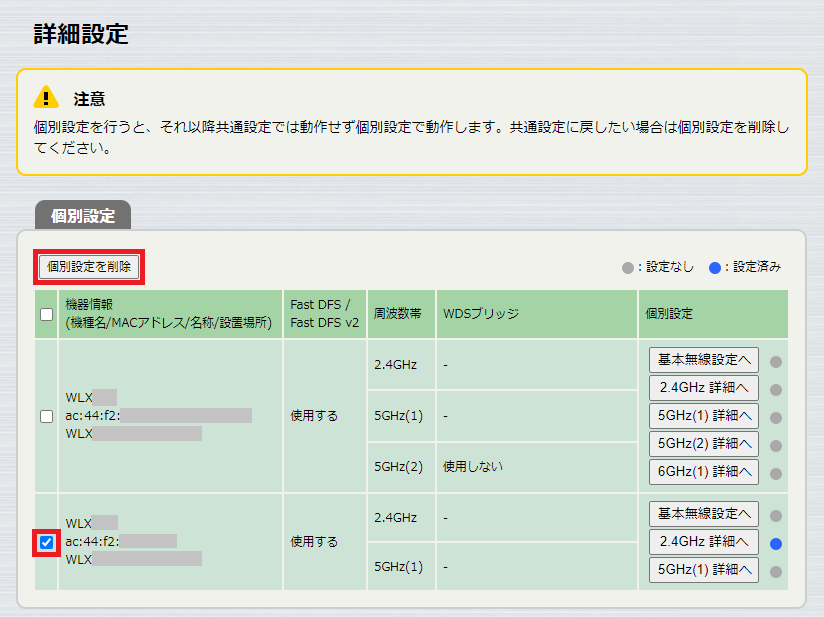
Task: Open the 5GHz(2) 詳細へ settings
Action: pos(704,443)
